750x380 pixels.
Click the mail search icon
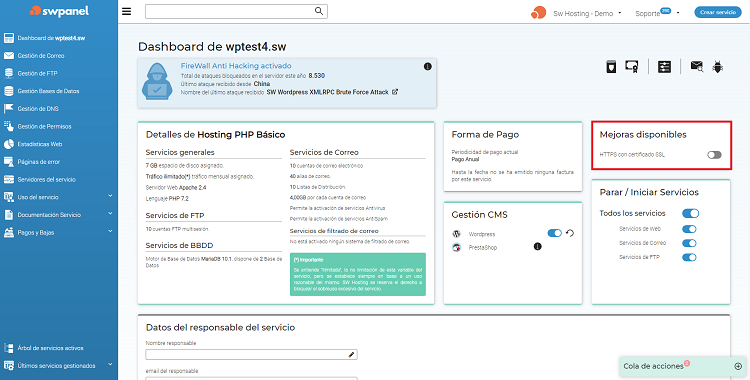(x=696, y=67)
